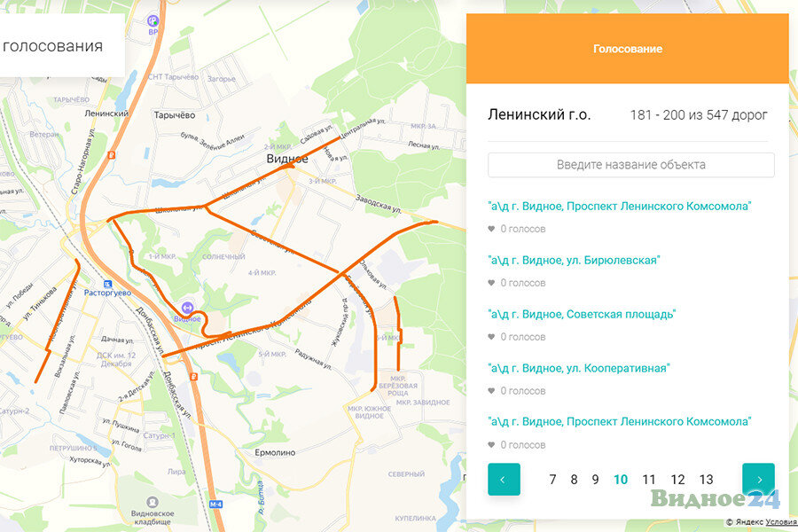Go to page 9
Image resolution: width=798 pixels, height=532 pixels.
coord(595,480)
